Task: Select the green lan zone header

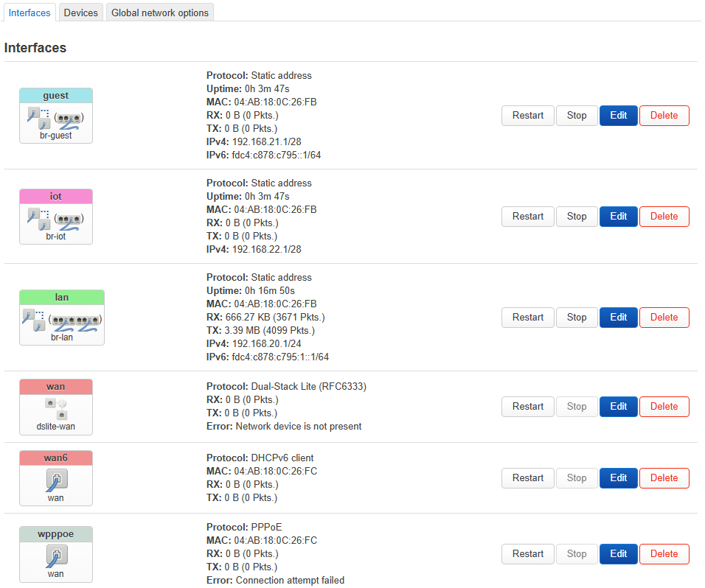Action: click(62, 298)
